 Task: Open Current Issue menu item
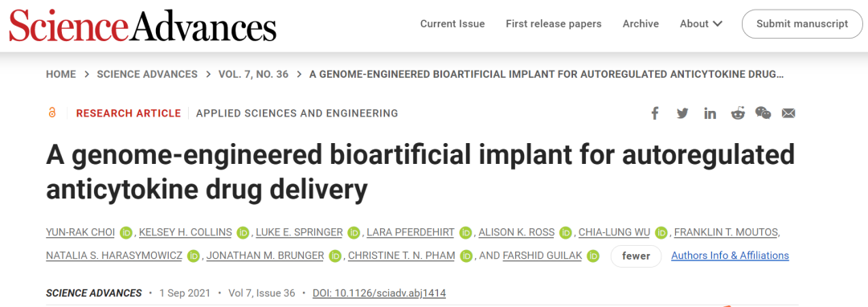tap(452, 24)
